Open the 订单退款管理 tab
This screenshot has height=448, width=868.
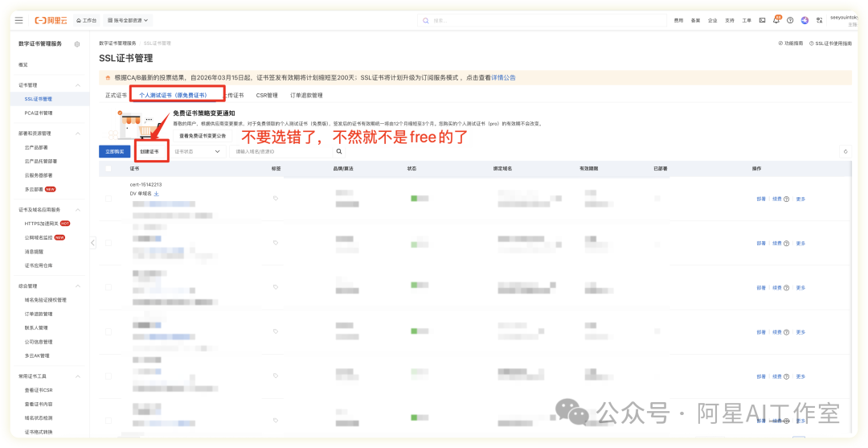point(306,95)
